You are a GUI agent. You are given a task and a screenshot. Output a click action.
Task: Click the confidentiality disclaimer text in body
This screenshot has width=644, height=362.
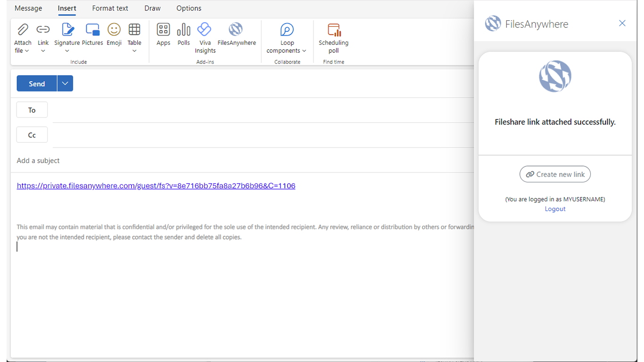click(x=245, y=232)
